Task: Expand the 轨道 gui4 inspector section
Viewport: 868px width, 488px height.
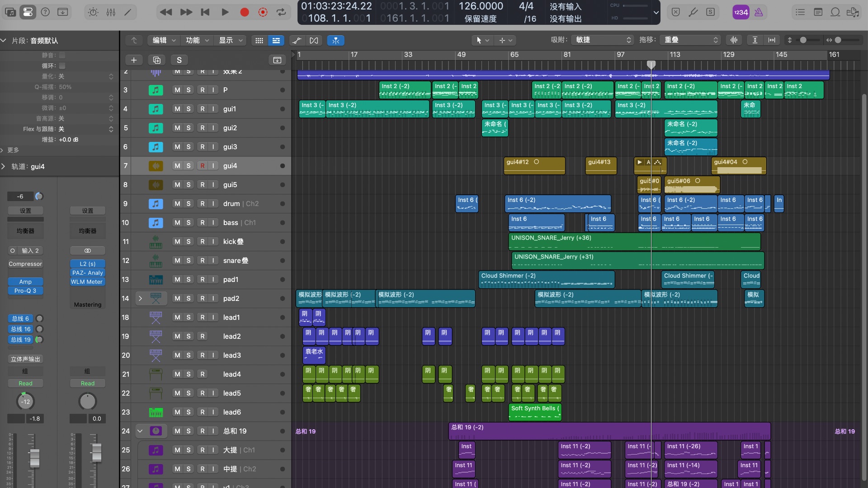Action: [4, 166]
